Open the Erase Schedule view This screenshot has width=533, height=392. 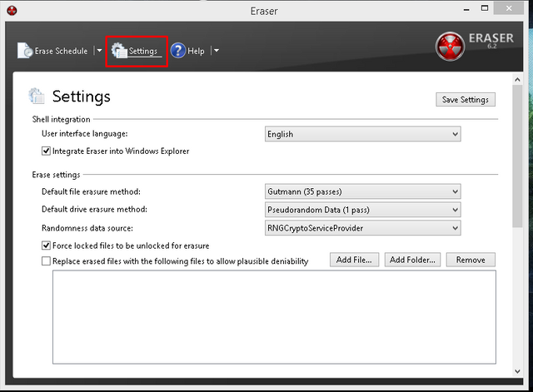[52, 51]
